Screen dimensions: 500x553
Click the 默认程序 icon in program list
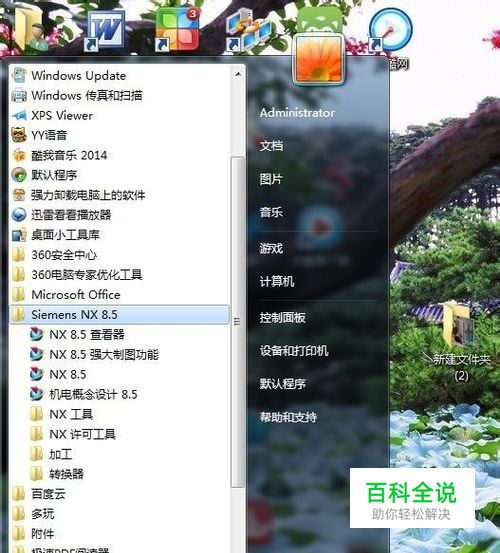tap(19, 175)
